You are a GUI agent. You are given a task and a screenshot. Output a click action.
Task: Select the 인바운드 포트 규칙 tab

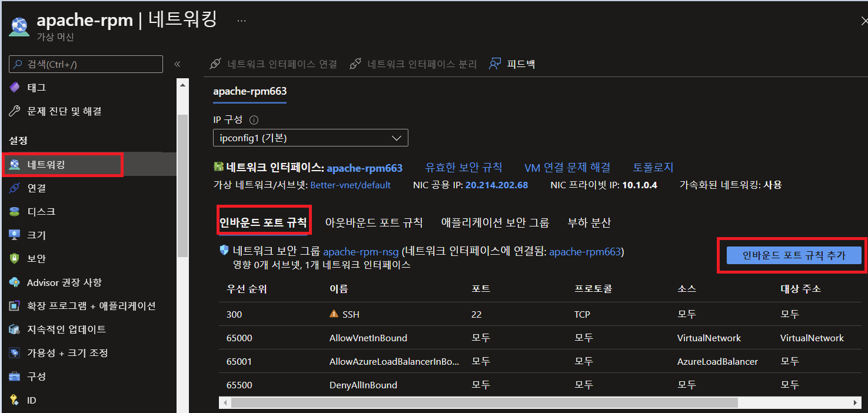tap(263, 222)
